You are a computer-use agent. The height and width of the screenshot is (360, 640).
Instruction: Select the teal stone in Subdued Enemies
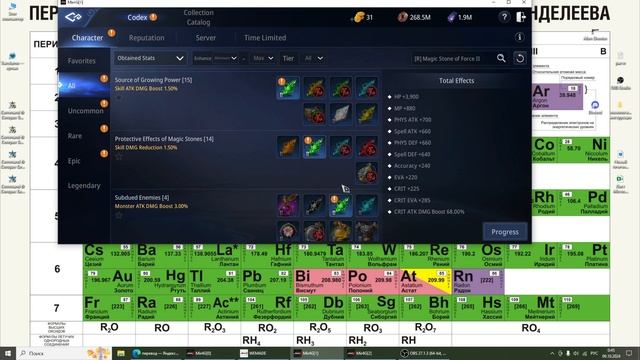367,205
